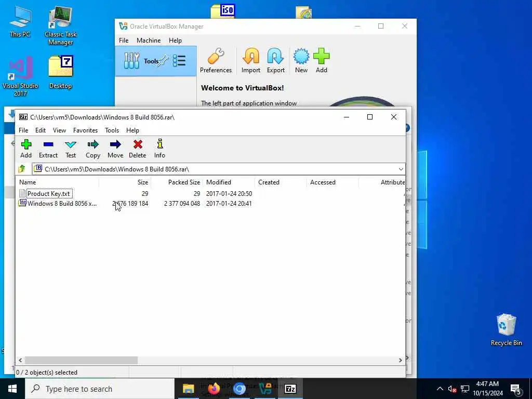532x399 pixels.
Task: Click the horizontal scrollbar thumb in 7-Zip
Action: [82, 360]
